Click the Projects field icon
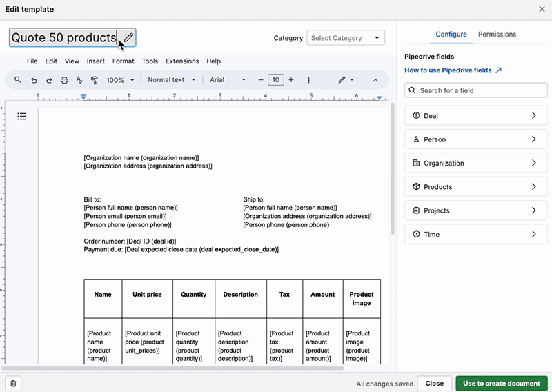 point(416,210)
